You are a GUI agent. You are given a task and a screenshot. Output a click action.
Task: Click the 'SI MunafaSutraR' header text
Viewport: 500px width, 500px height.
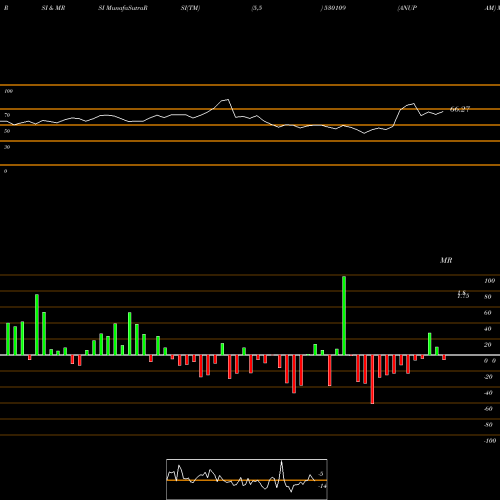click(123, 8)
